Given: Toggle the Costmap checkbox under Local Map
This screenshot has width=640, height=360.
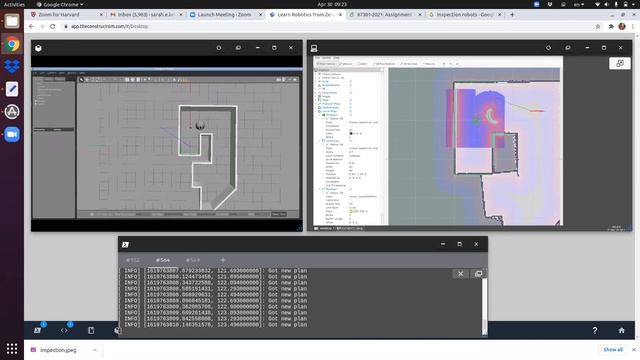Looking at the screenshot, I should [351, 141].
